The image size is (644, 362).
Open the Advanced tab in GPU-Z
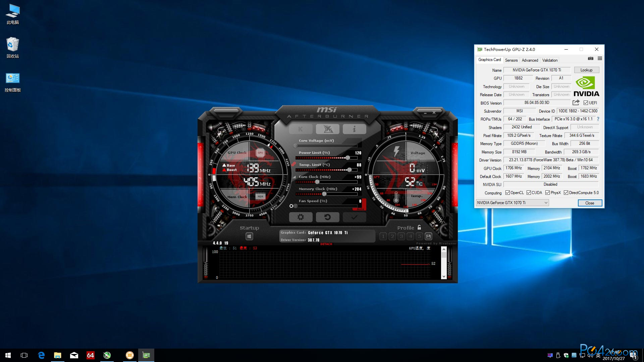pyautogui.click(x=530, y=60)
